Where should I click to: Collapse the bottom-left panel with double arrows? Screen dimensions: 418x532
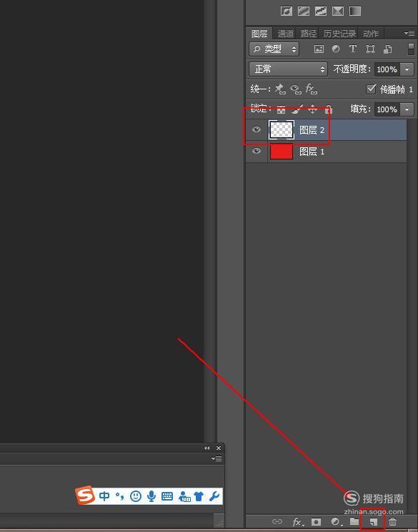[206, 448]
